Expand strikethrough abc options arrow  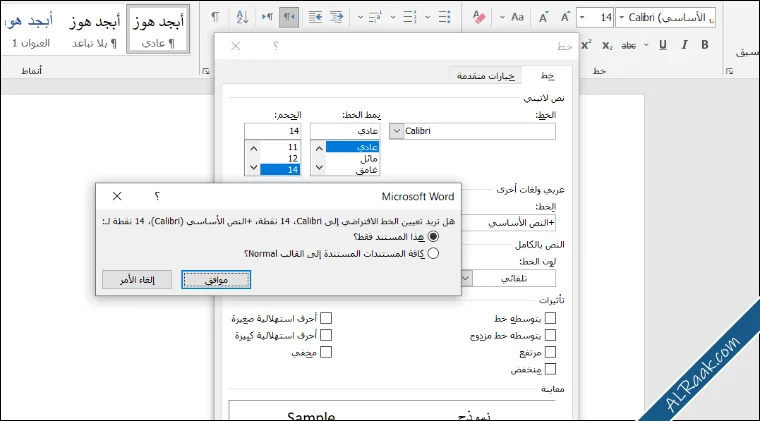[646, 46]
